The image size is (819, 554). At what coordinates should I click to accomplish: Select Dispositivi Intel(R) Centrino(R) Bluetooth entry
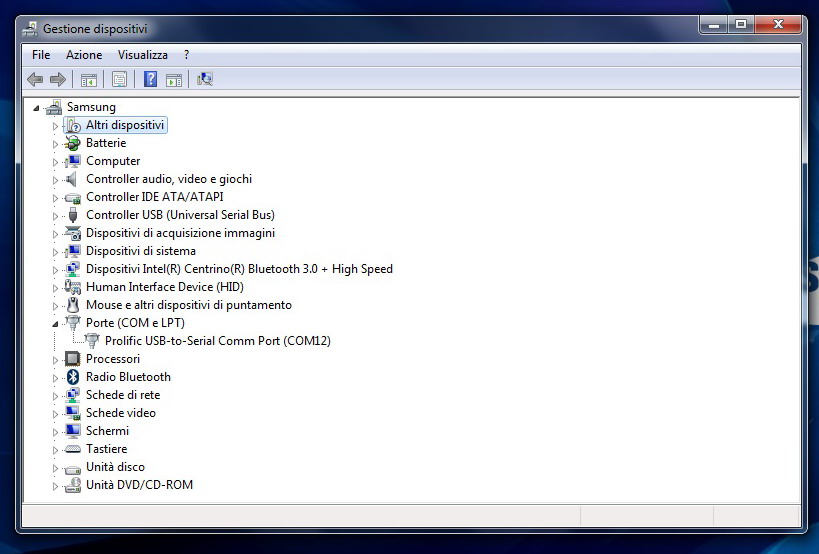click(239, 269)
